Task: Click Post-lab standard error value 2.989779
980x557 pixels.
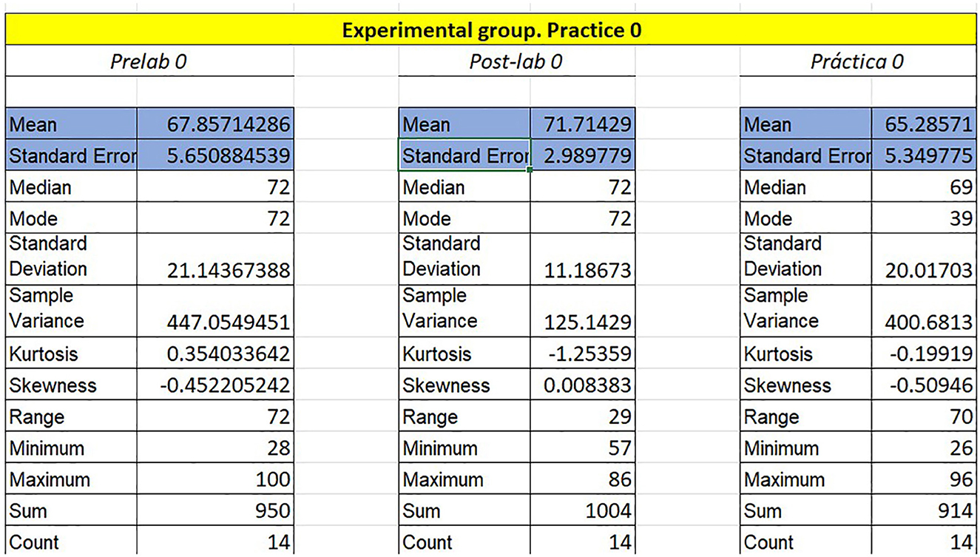Action: (583, 156)
